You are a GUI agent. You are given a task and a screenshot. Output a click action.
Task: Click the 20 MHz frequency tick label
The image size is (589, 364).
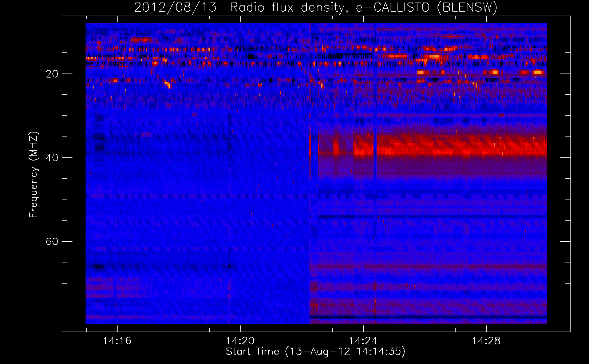(52, 74)
